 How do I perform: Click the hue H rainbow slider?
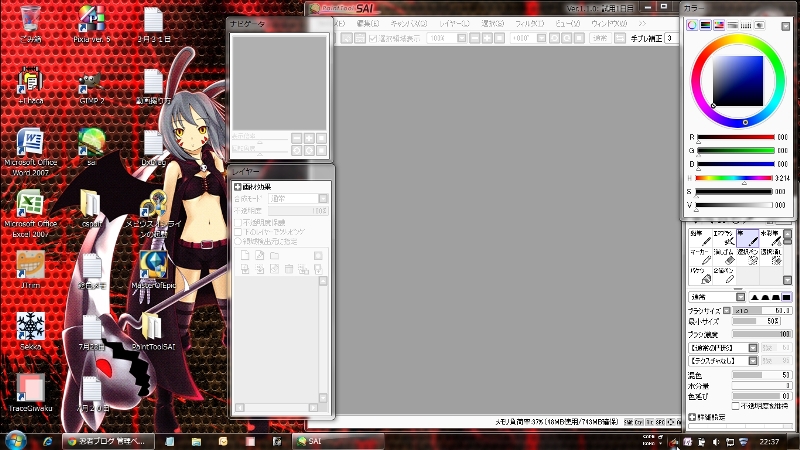point(734,178)
